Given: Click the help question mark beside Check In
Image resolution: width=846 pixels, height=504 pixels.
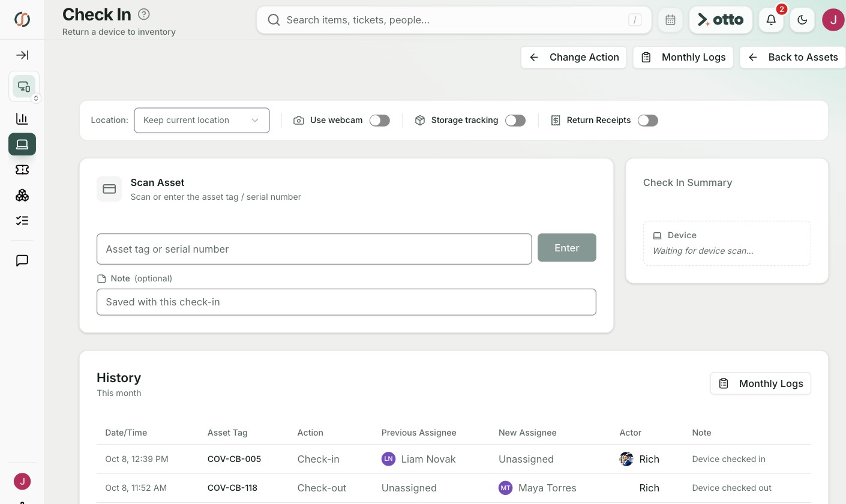Looking at the screenshot, I should point(144,14).
